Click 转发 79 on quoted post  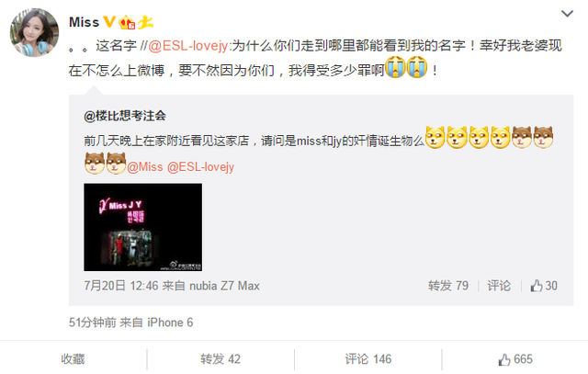pos(448,286)
